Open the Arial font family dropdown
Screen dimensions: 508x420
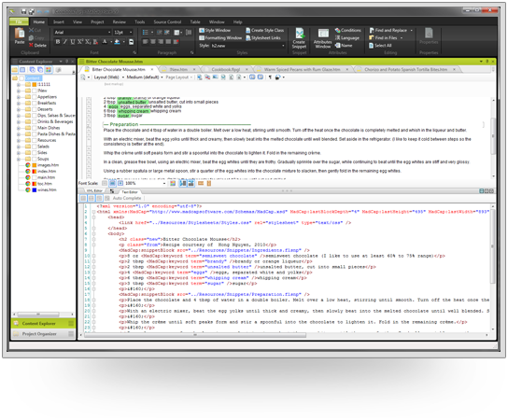(x=109, y=32)
